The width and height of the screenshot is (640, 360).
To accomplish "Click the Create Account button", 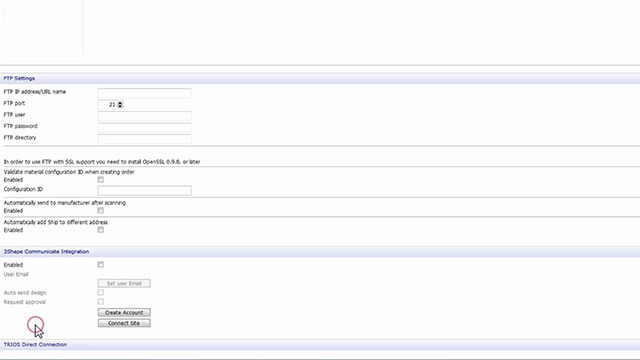I will point(124,312).
